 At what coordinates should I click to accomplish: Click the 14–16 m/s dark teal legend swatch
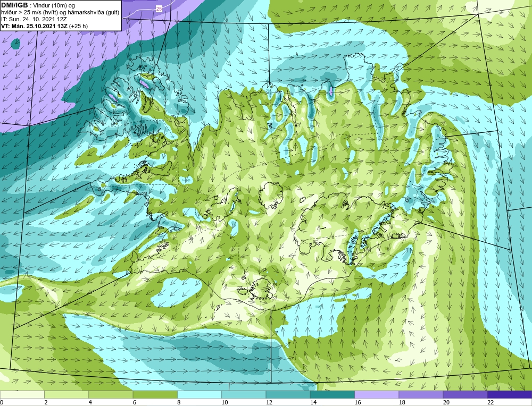coord(332,395)
